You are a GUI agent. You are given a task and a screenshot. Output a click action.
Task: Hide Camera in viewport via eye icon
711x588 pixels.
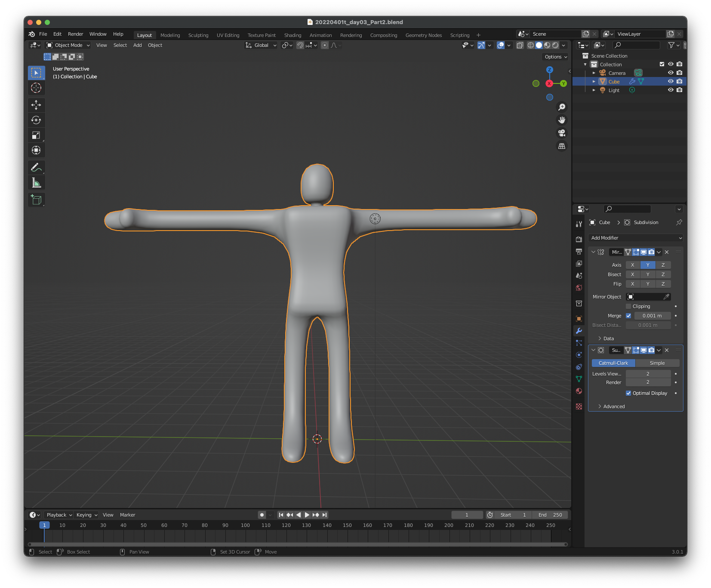click(x=671, y=73)
